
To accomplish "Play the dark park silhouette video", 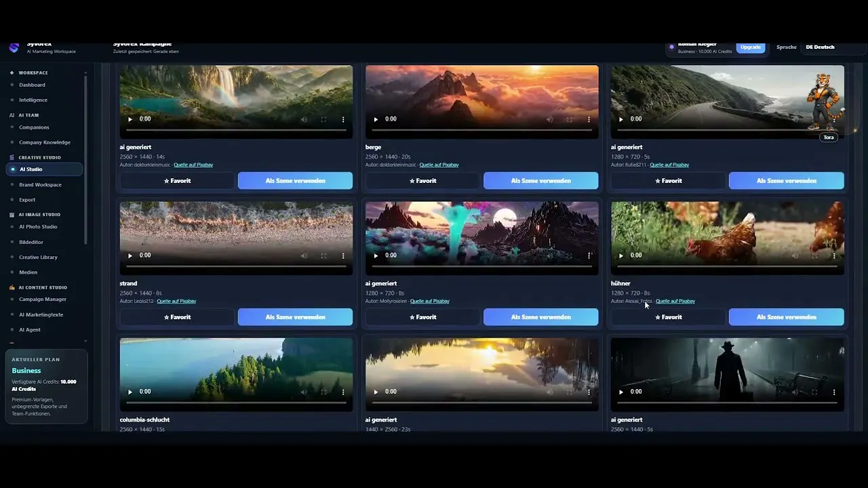I will (x=621, y=392).
